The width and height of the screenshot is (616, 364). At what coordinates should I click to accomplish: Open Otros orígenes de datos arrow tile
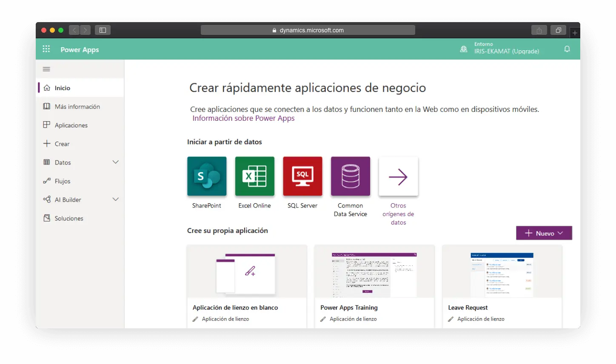click(398, 176)
